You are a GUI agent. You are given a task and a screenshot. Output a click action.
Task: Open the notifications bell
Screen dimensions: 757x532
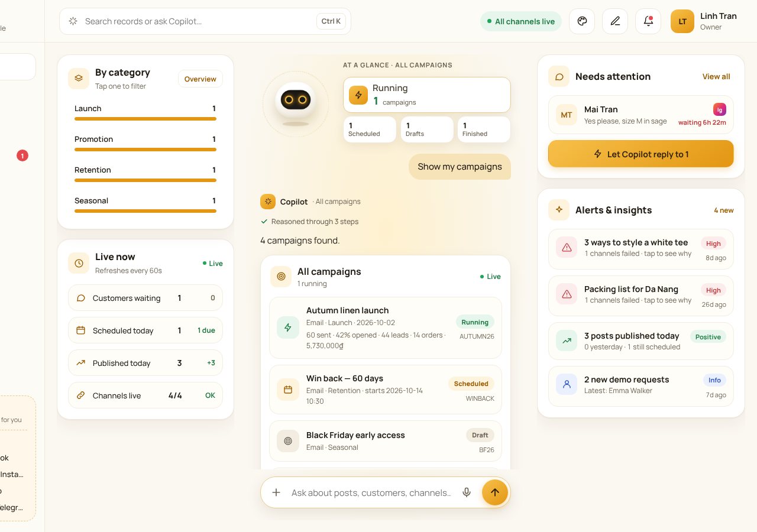pyautogui.click(x=648, y=21)
